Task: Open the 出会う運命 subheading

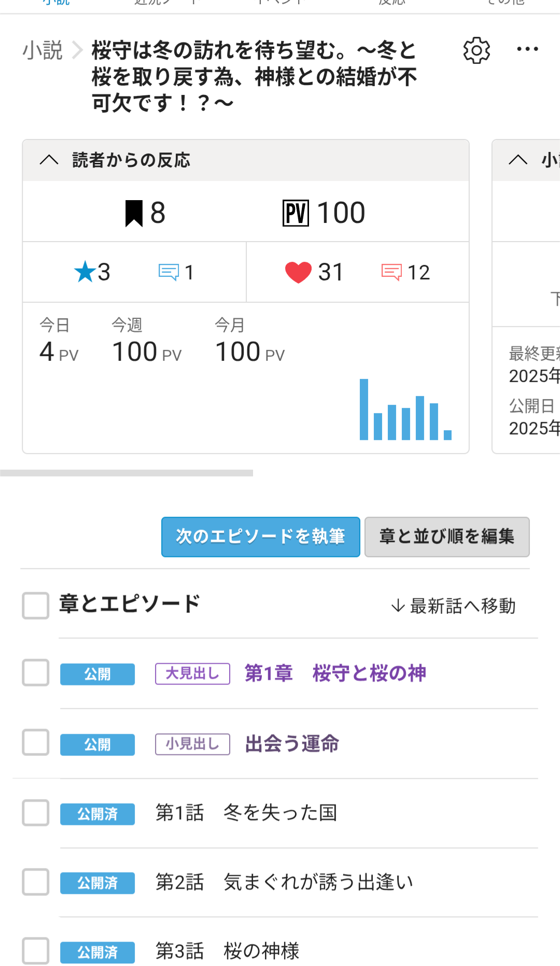Action: coord(292,744)
